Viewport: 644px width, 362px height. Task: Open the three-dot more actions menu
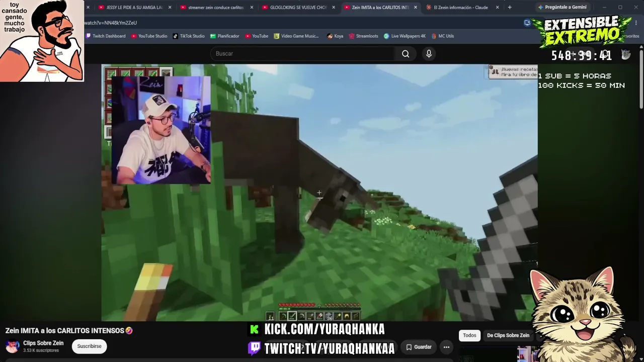446,347
